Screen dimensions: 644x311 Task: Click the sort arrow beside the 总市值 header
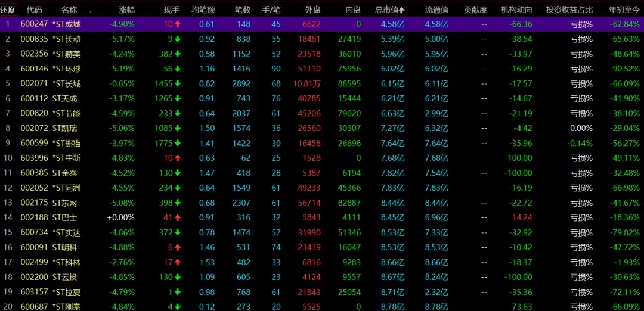pos(401,10)
